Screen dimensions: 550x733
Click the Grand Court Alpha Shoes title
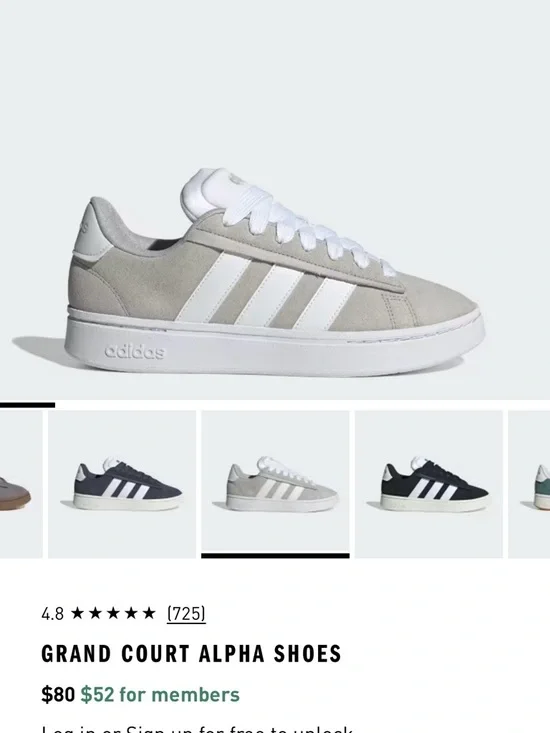tap(191, 654)
